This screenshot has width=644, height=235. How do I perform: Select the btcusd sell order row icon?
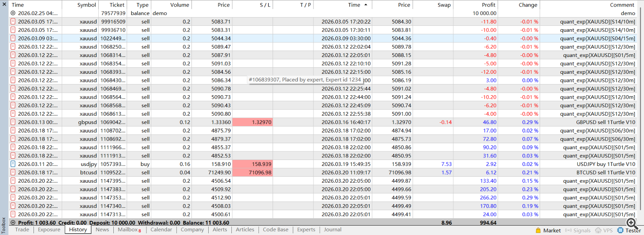13,172
